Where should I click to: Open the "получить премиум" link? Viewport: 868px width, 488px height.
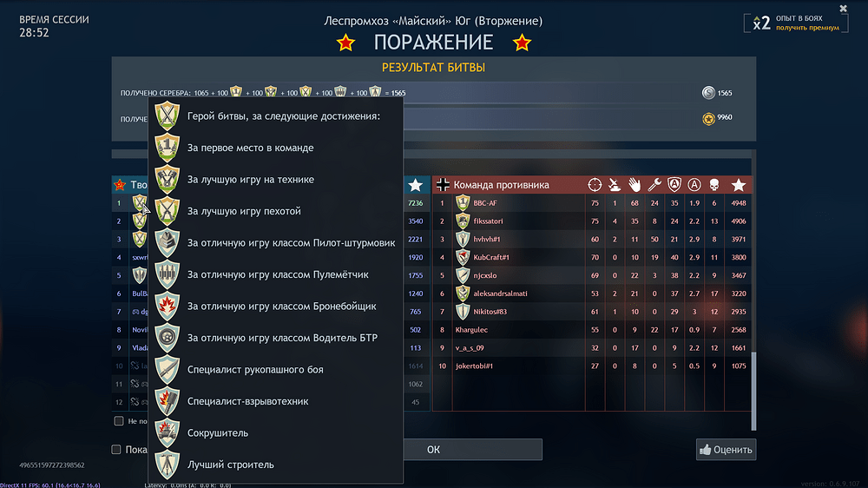pyautogui.click(x=807, y=28)
